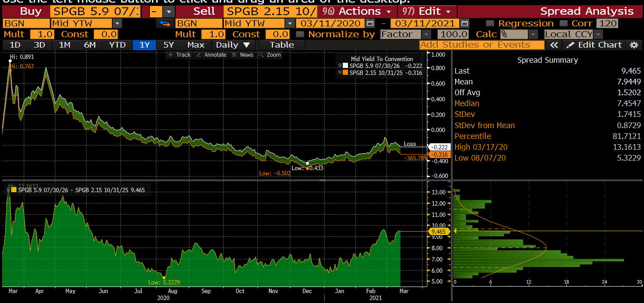The width and height of the screenshot is (644, 303).
Task: Open chart settings gear icon
Action: [x=634, y=45]
